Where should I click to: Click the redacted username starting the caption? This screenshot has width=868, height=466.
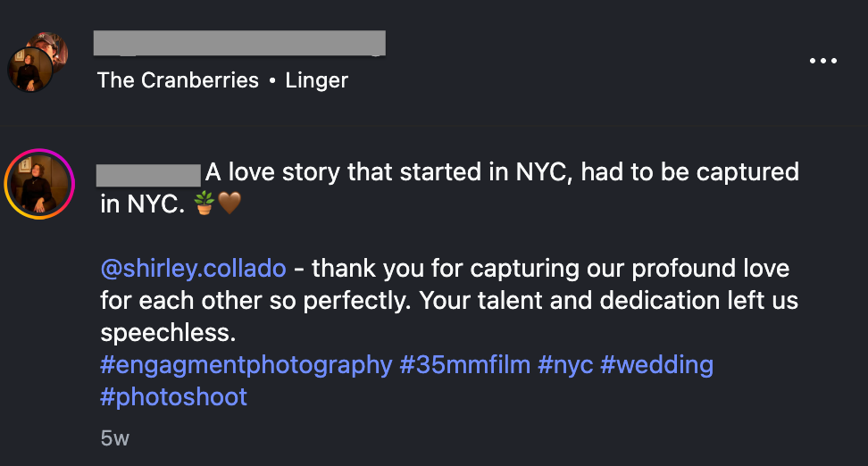click(x=148, y=174)
